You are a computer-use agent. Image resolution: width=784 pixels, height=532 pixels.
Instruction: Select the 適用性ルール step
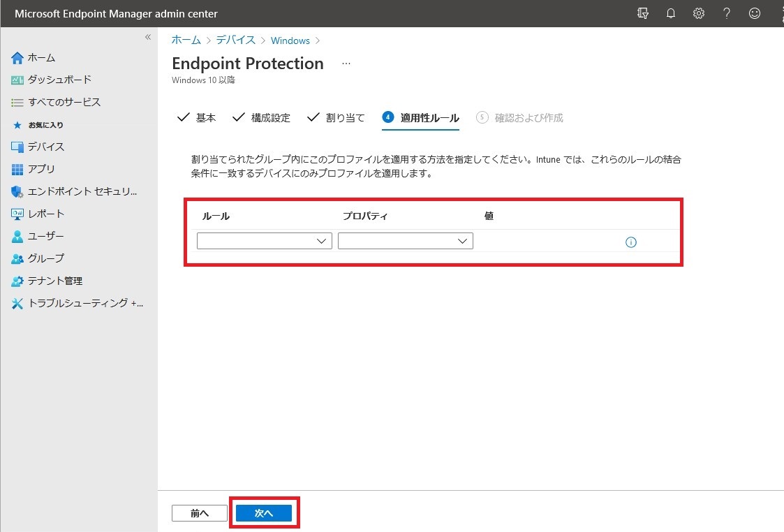pos(420,118)
